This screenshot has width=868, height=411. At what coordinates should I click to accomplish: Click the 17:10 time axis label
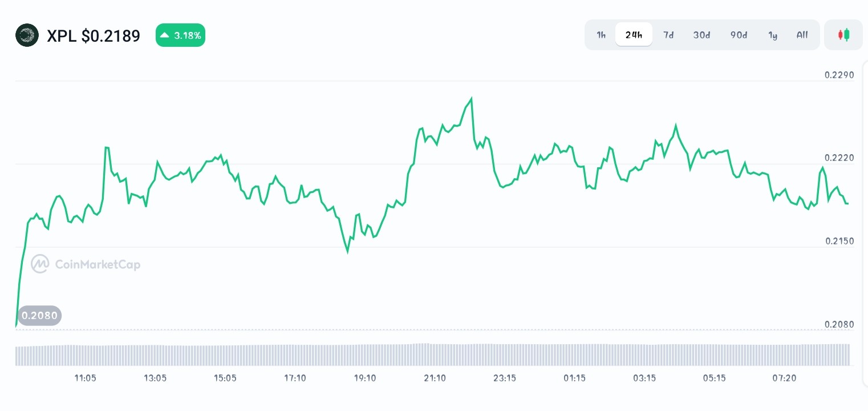pyautogui.click(x=295, y=378)
